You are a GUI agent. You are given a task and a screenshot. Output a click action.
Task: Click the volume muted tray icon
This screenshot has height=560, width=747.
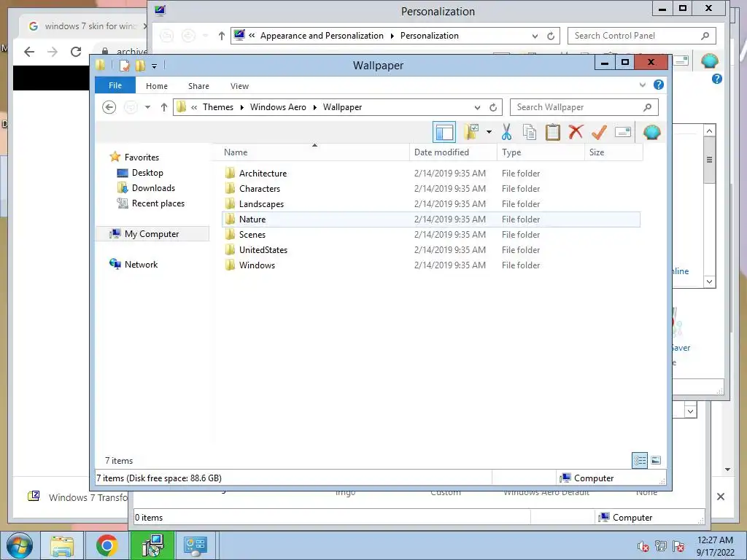[x=643, y=546]
